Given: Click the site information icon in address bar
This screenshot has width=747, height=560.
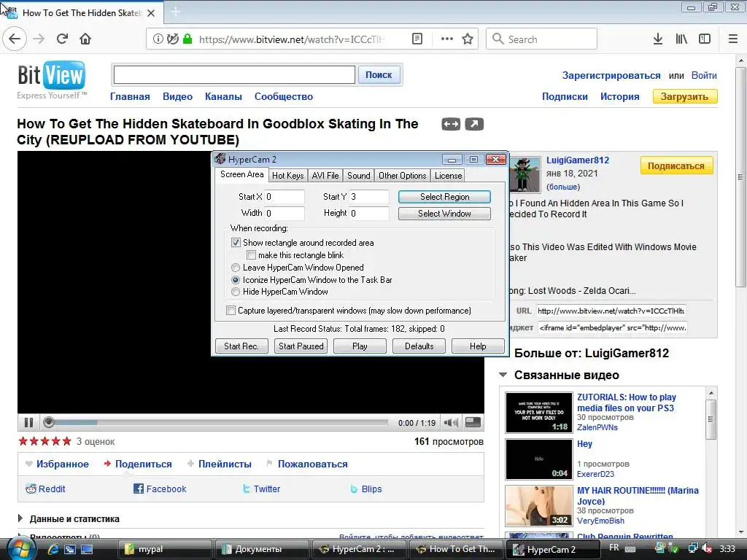Looking at the screenshot, I should tap(158, 39).
